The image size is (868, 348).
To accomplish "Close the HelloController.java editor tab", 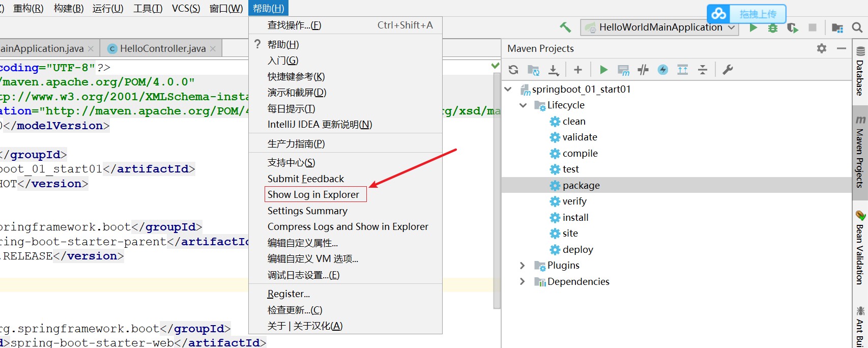I will click(213, 49).
